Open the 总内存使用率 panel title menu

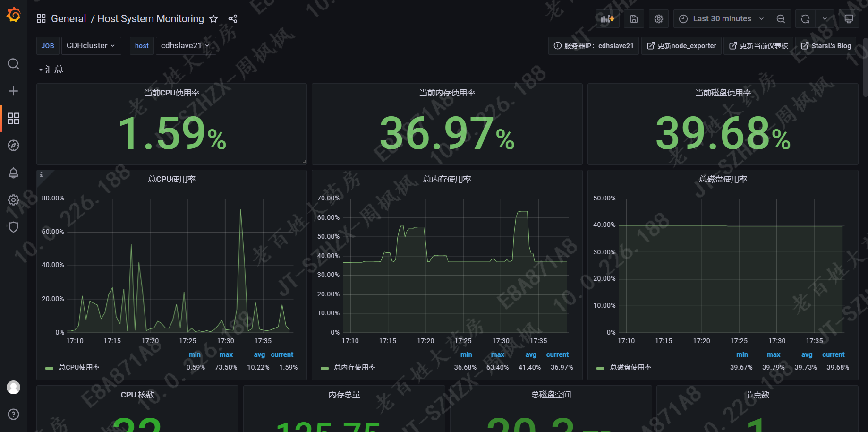(447, 179)
